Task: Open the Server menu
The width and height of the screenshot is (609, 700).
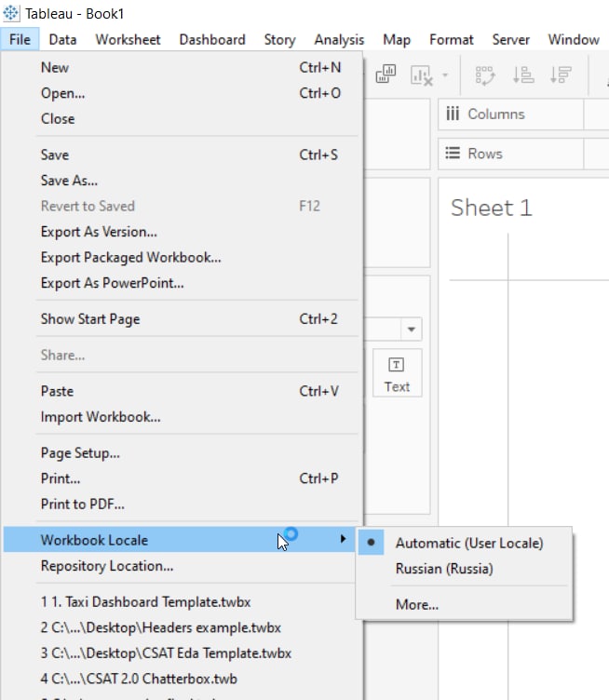Action: (511, 40)
